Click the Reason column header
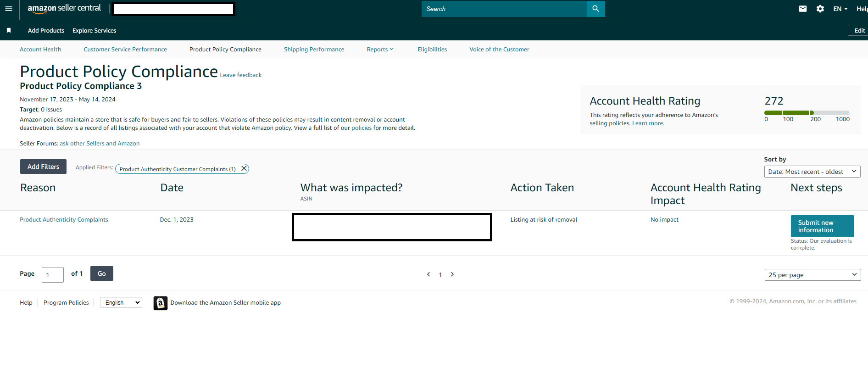 (38, 188)
